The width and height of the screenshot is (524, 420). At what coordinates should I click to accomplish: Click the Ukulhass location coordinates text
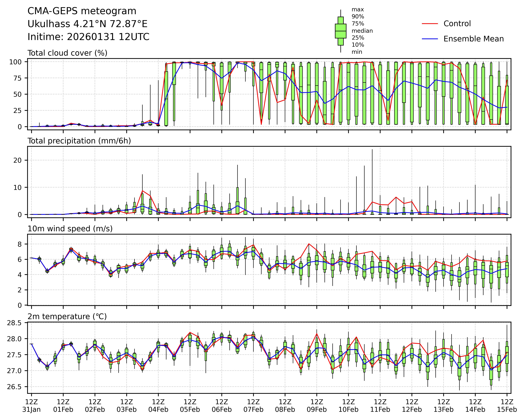[x=87, y=24]
